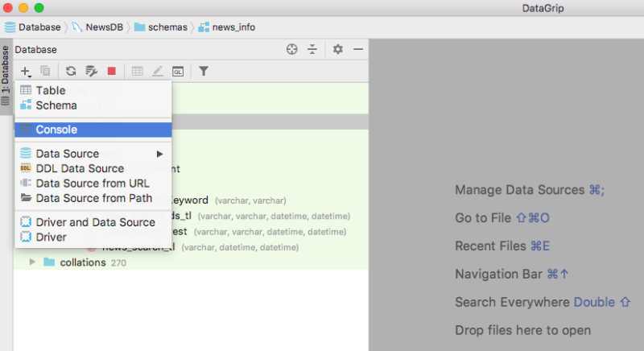Screen dimensions: 644x351
Task: Open the schemas editing tool icon
Action: point(91,71)
